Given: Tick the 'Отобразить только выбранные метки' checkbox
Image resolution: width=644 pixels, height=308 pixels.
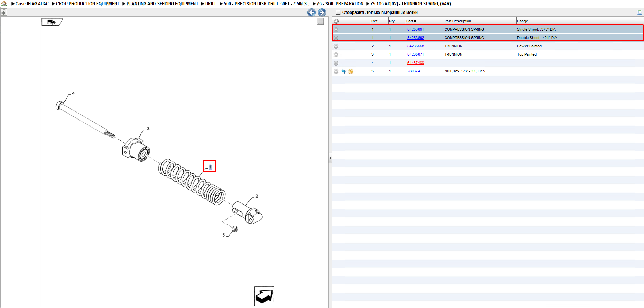Looking at the screenshot, I should click(338, 12).
